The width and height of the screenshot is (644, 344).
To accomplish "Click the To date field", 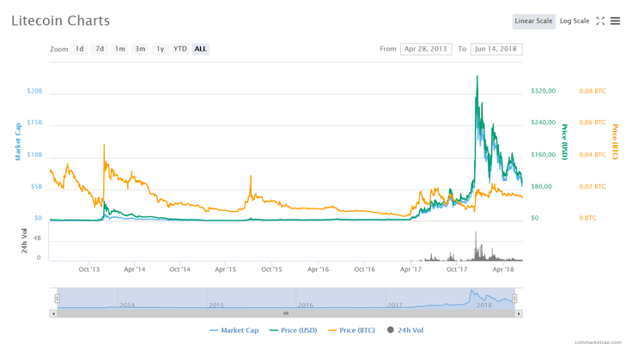I will (x=496, y=49).
